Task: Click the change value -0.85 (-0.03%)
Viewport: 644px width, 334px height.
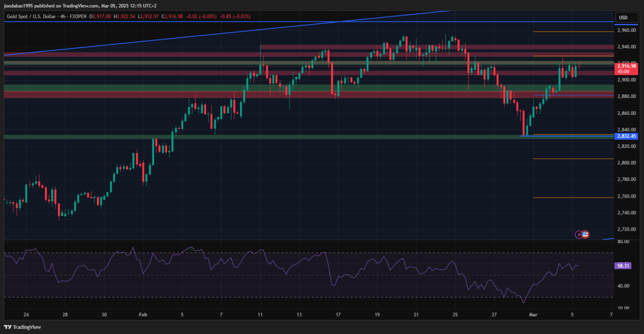Action: (x=235, y=16)
